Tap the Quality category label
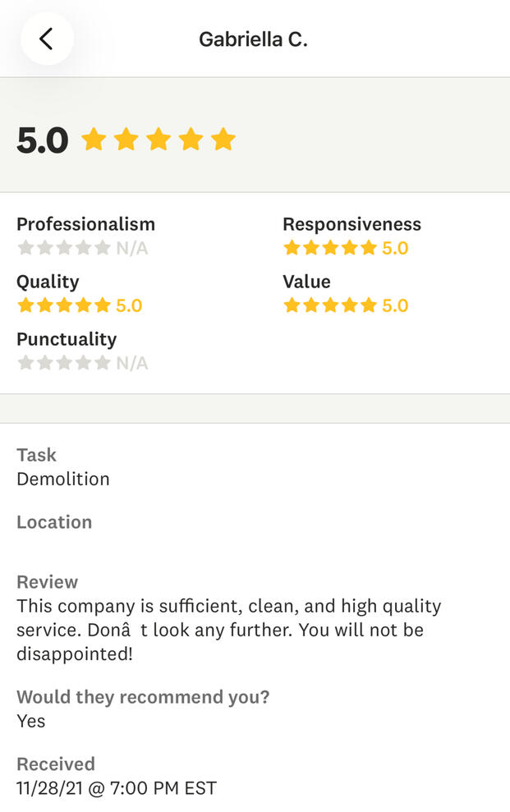510x812 pixels. (48, 282)
